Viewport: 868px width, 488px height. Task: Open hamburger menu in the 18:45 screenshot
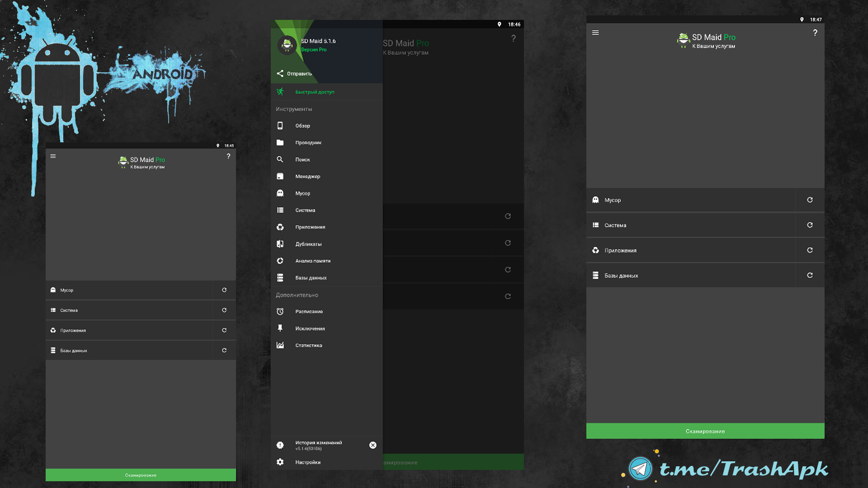[x=53, y=156]
